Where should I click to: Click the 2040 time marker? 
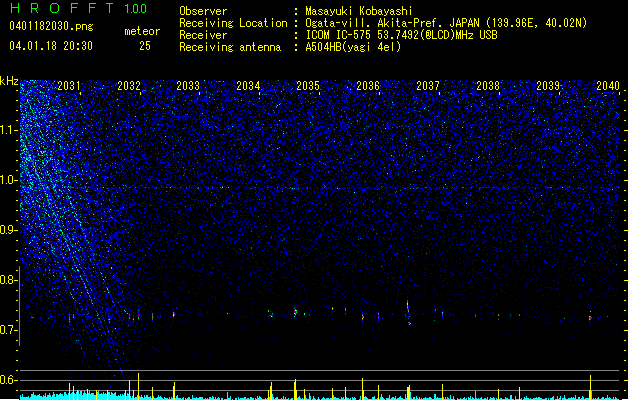pyautogui.click(x=608, y=86)
